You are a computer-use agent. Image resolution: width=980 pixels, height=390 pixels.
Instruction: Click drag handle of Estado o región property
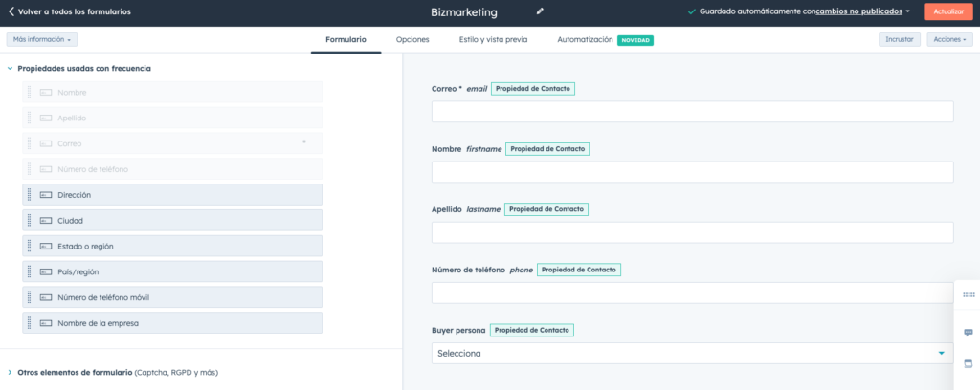pyautogui.click(x=30, y=246)
